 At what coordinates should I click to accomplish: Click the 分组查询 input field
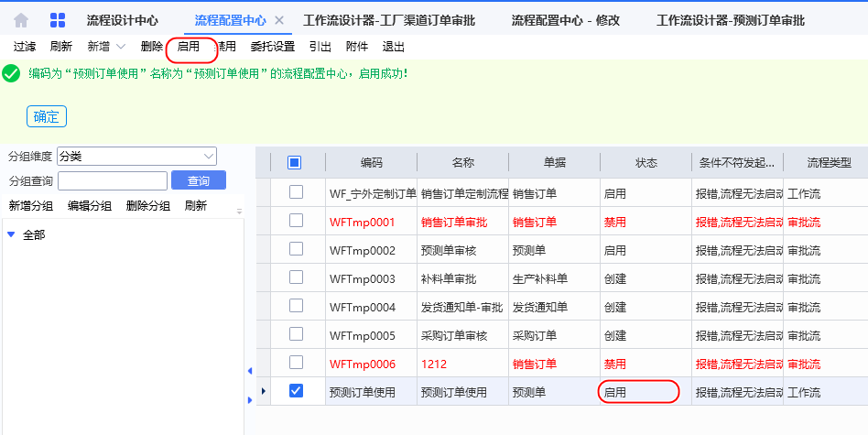coord(112,180)
